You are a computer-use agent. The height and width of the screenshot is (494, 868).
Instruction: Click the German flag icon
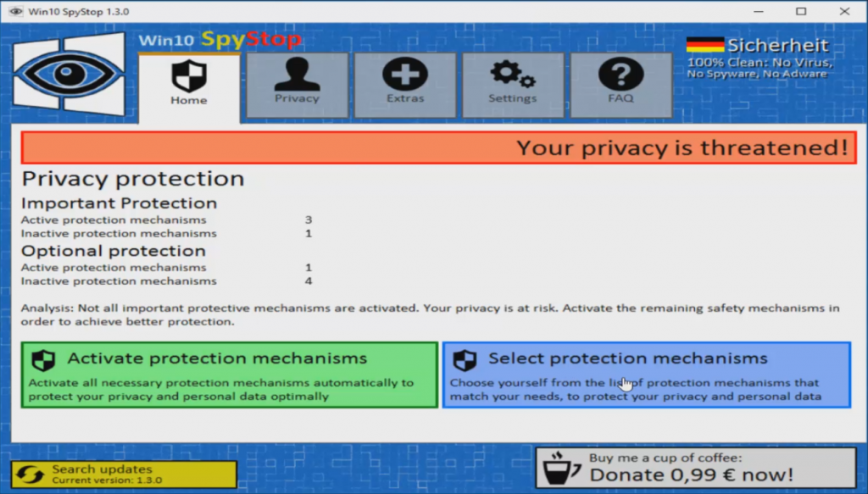(704, 45)
